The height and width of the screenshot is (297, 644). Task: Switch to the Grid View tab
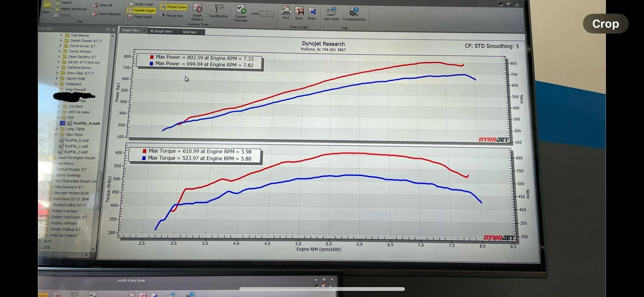coord(189,32)
